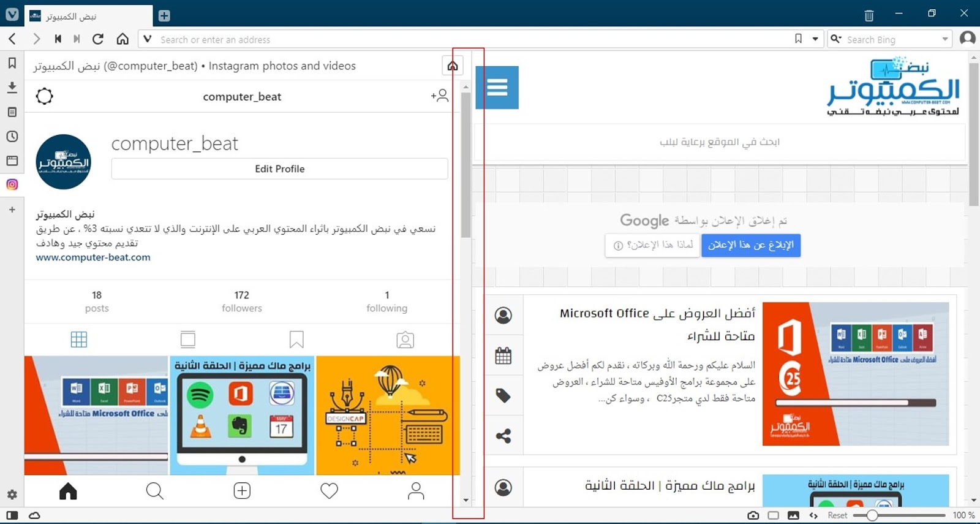Click the fast forward button

click(x=77, y=39)
